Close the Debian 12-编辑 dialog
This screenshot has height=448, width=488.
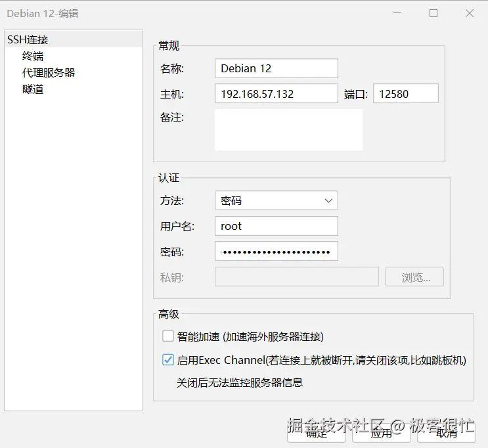(470, 13)
